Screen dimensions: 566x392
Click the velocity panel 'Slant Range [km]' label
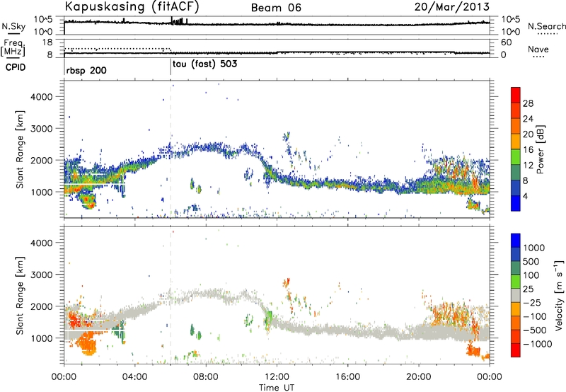tap(20, 296)
